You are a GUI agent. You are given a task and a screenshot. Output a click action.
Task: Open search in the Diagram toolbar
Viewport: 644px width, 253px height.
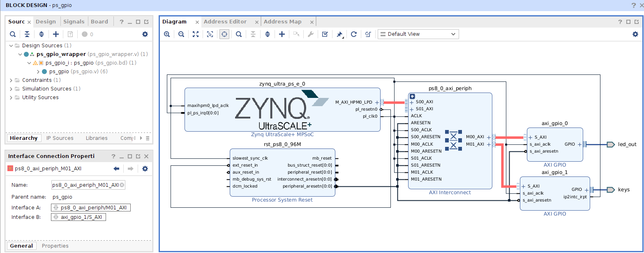[x=239, y=34]
